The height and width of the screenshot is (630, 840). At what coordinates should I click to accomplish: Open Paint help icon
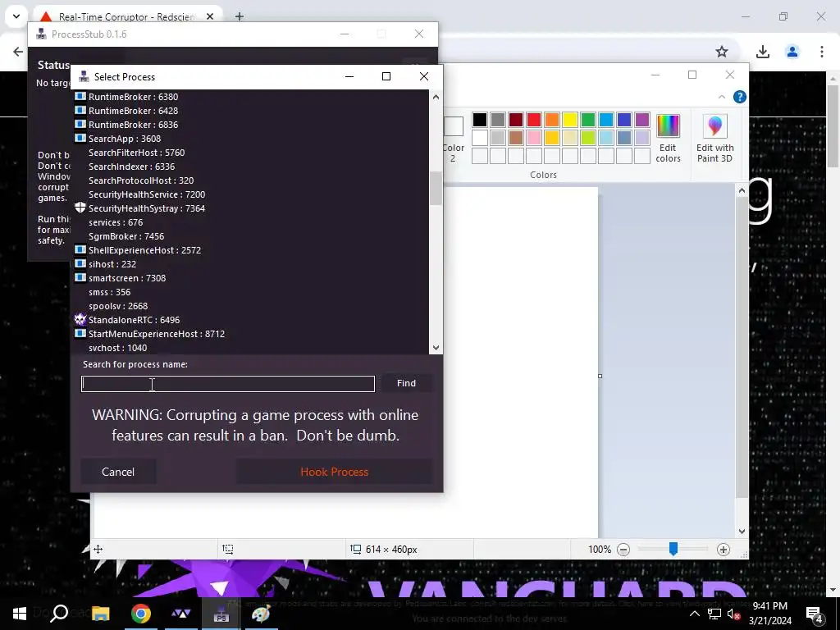coord(740,97)
